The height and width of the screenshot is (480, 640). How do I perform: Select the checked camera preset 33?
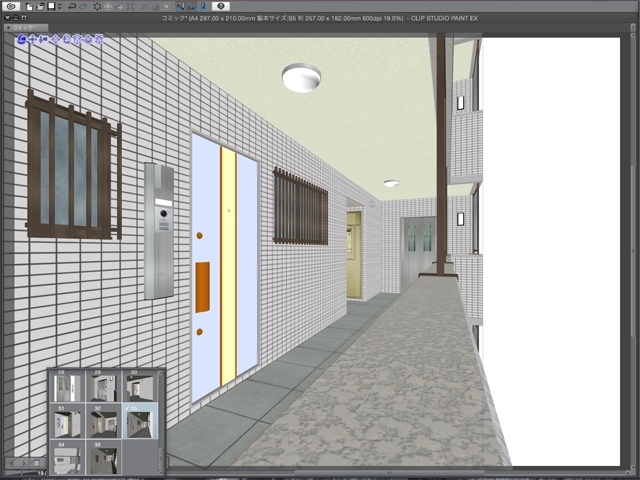click(140, 422)
